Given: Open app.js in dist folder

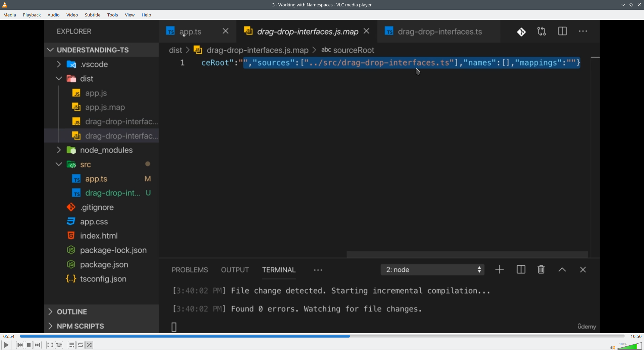Looking at the screenshot, I should coord(101,93).
